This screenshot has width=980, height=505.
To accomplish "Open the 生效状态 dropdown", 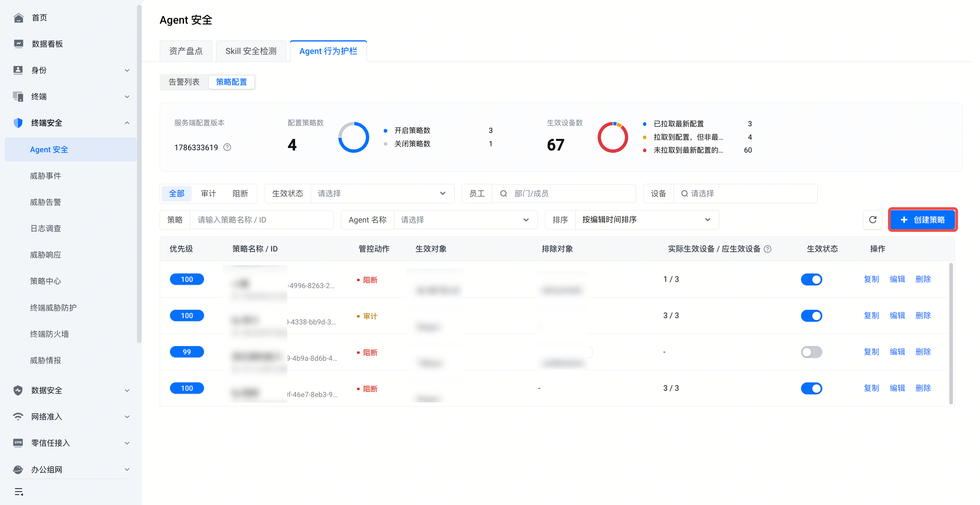I will pyautogui.click(x=382, y=194).
